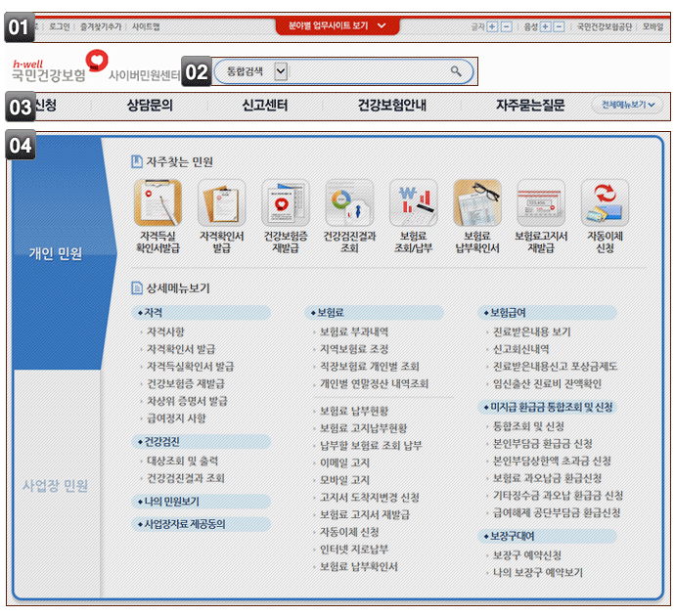This screenshot has width=675, height=616.
Task: Switch to the 사업장 민원 tab
Action: 56,485
